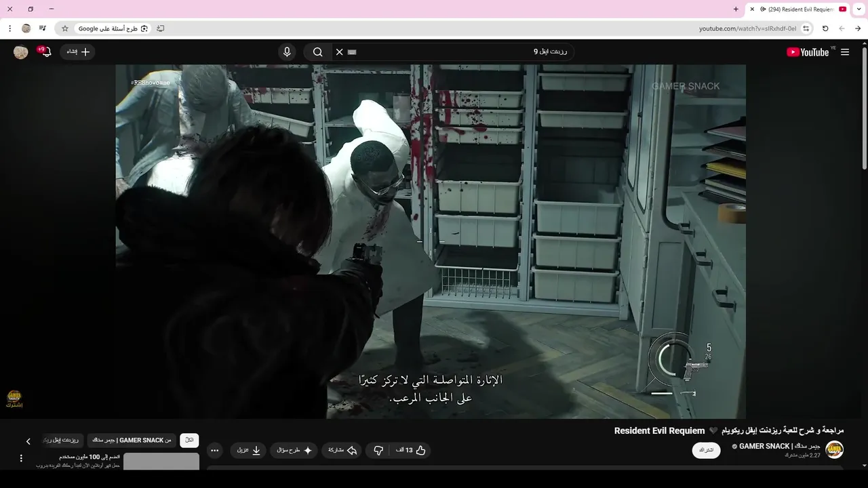Clear the YouTube search box text
Image resolution: width=868 pixels, height=488 pixels.
[340, 52]
